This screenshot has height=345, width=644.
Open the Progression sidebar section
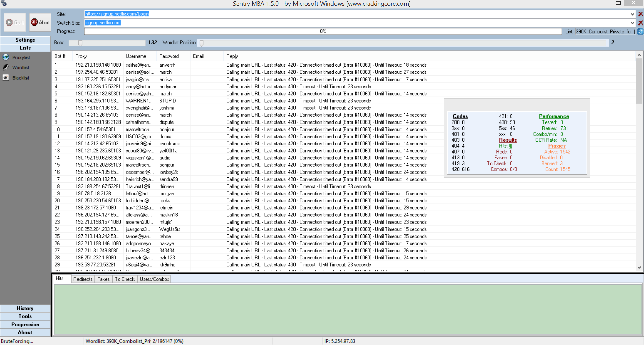click(x=25, y=325)
